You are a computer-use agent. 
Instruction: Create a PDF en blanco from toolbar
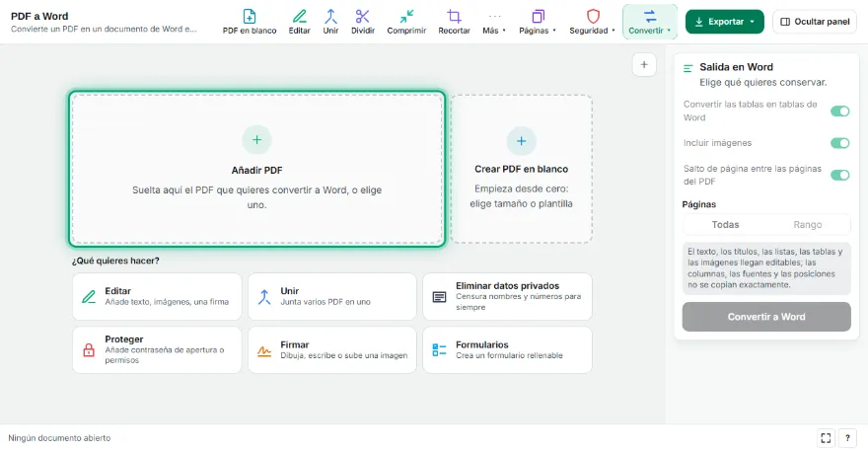250,22
